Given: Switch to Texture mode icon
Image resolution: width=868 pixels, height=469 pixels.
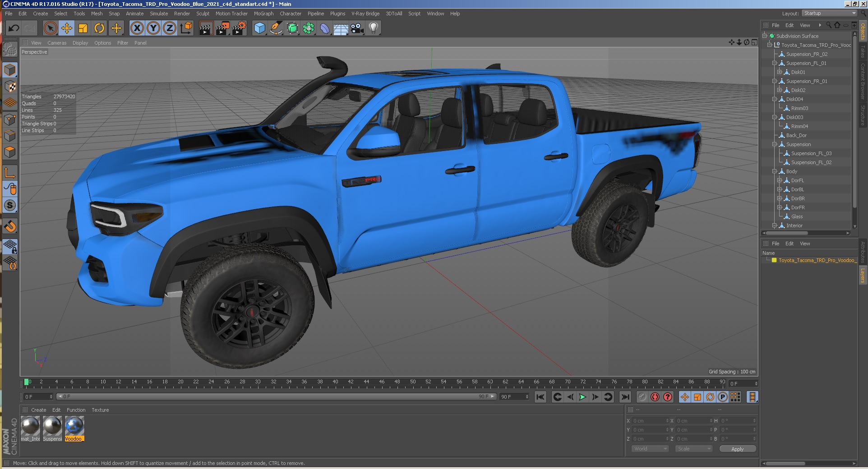Looking at the screenshot, I should pyautogui.click(x=10, y=86).
